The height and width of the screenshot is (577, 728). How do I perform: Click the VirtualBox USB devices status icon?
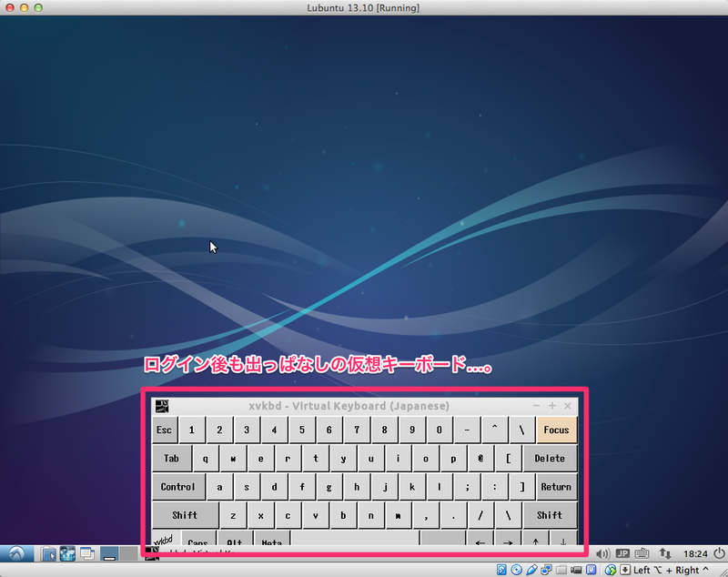(x=531, y=570)
